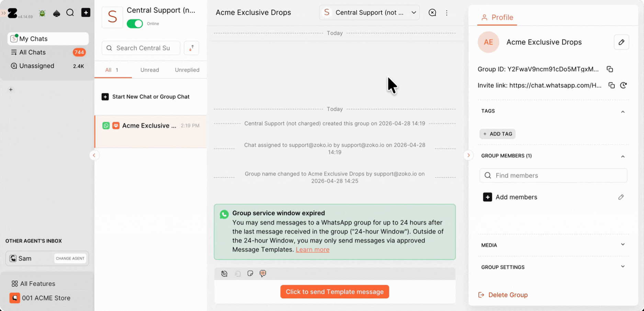Expand the sidebar double-chevron icon
The height and width of the screenshot is (311, 644).
coord(3,13)
